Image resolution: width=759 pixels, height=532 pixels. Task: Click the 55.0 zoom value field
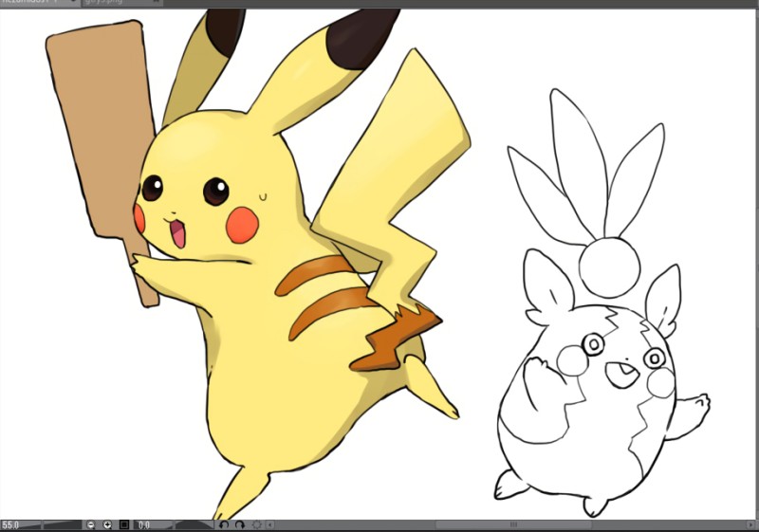[x=21, y=524]
